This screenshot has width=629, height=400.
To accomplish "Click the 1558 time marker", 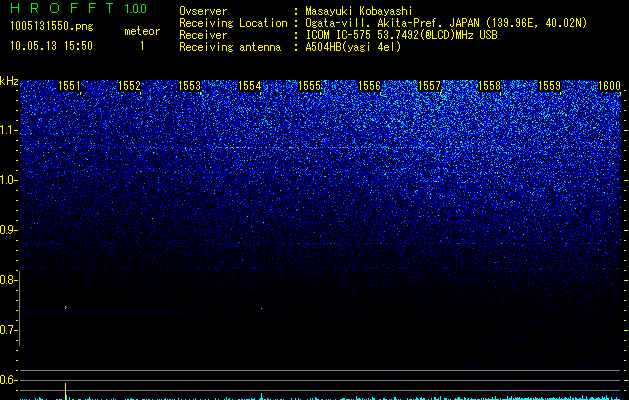I will pos(489,86).
